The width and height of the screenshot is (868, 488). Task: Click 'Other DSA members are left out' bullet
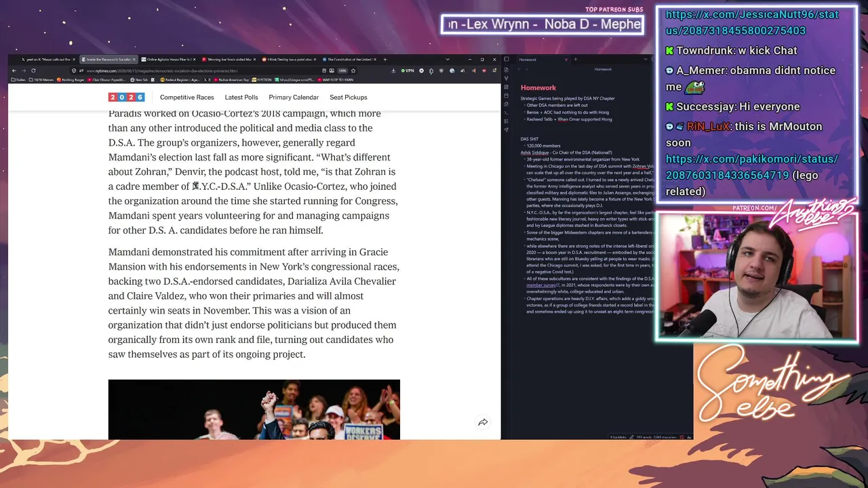[x=557, y=105]
